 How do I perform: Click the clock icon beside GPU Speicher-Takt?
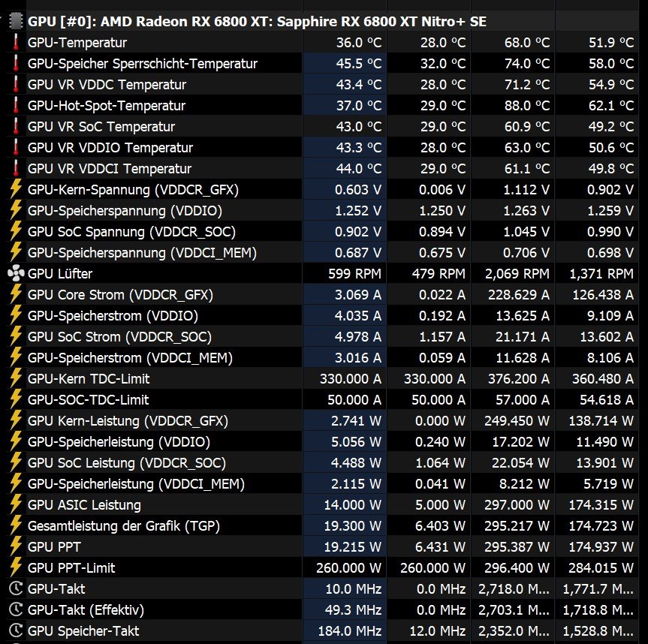(x=16, y=630)
